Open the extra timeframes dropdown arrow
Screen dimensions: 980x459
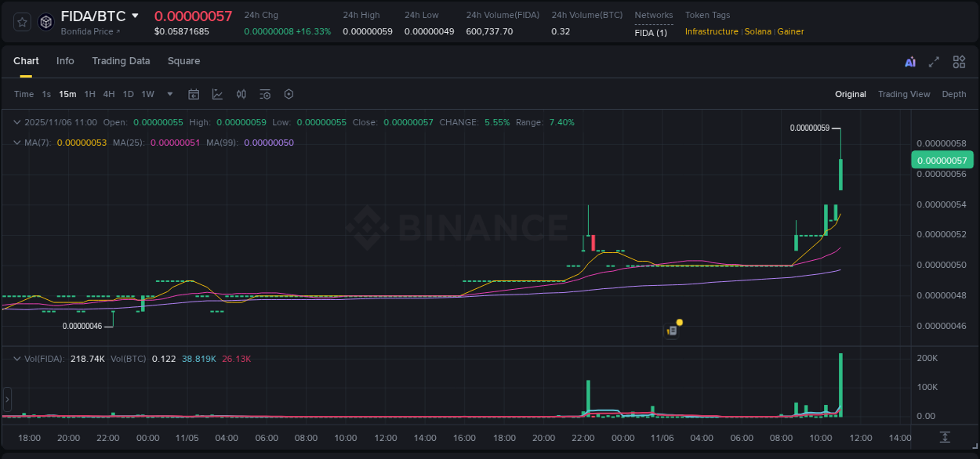pyautogui.click(x=169, y=94)
